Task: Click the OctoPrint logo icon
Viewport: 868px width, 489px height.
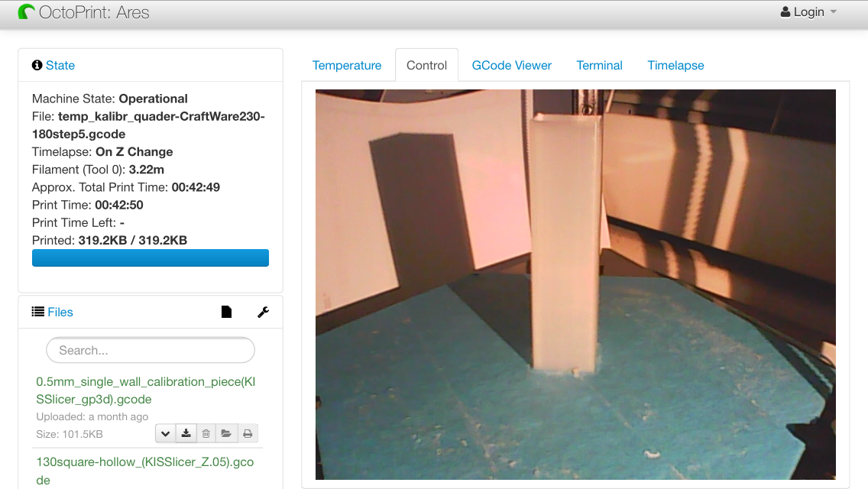Action: (27, 12)
